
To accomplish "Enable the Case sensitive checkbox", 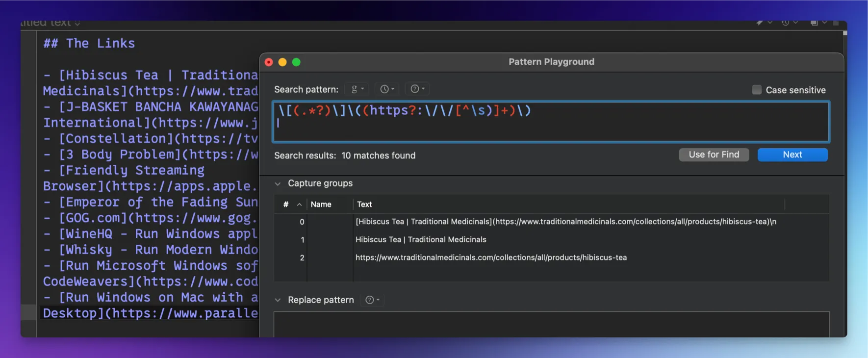I will pyautogui.click(x=757, y=90).
